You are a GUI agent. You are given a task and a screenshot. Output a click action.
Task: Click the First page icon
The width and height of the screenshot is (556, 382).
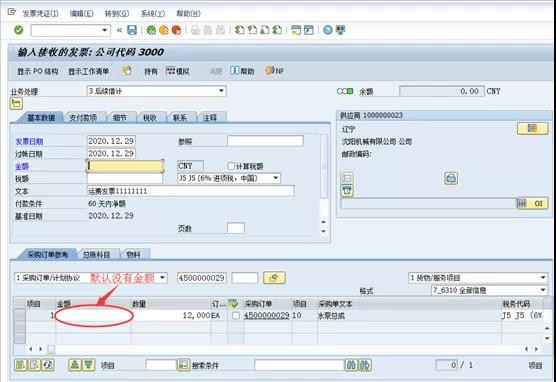pos(240,30)
